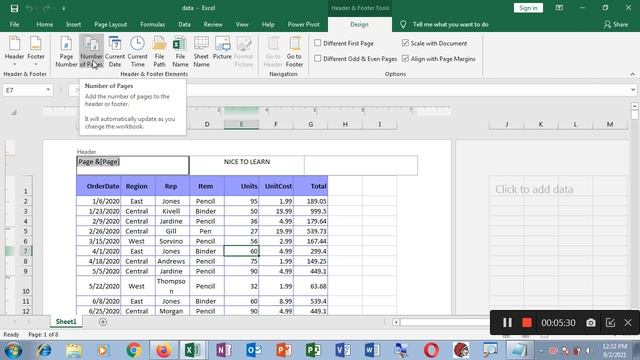The image size is (640, 360).
Task: Click center header NICE TO LEARN
Action: [247, 165]
